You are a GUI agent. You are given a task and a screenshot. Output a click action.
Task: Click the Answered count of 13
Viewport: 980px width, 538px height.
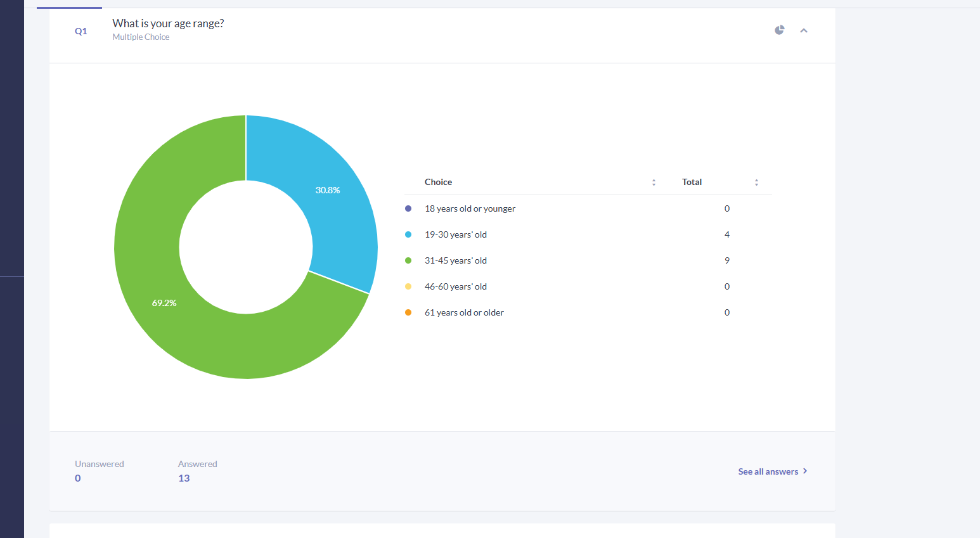pos(184,478)
